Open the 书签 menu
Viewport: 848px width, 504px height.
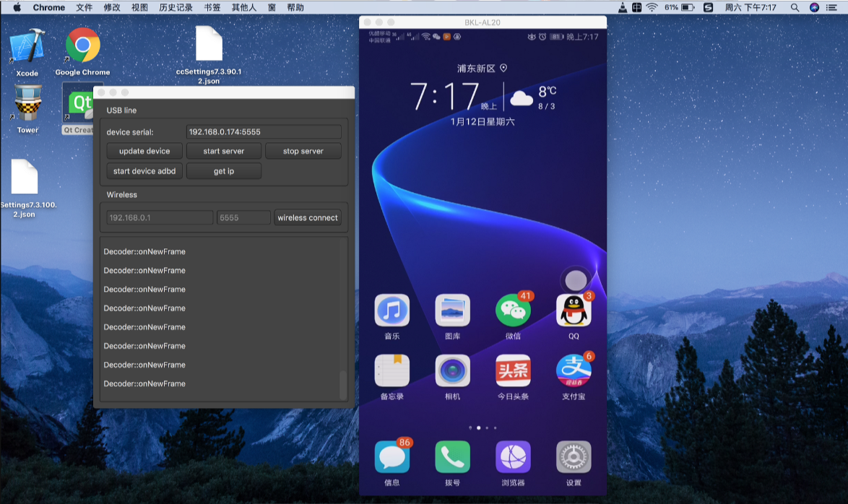coord(212,7)
